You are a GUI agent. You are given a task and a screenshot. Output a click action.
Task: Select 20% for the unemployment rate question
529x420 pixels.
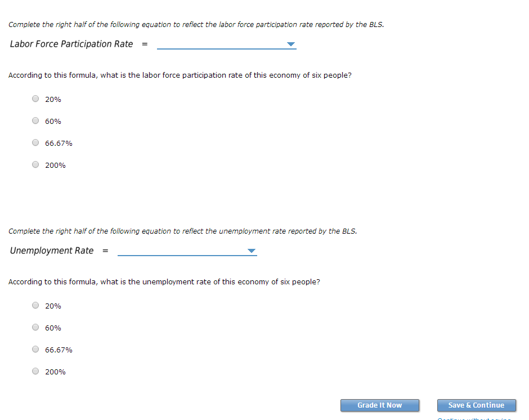35,305
